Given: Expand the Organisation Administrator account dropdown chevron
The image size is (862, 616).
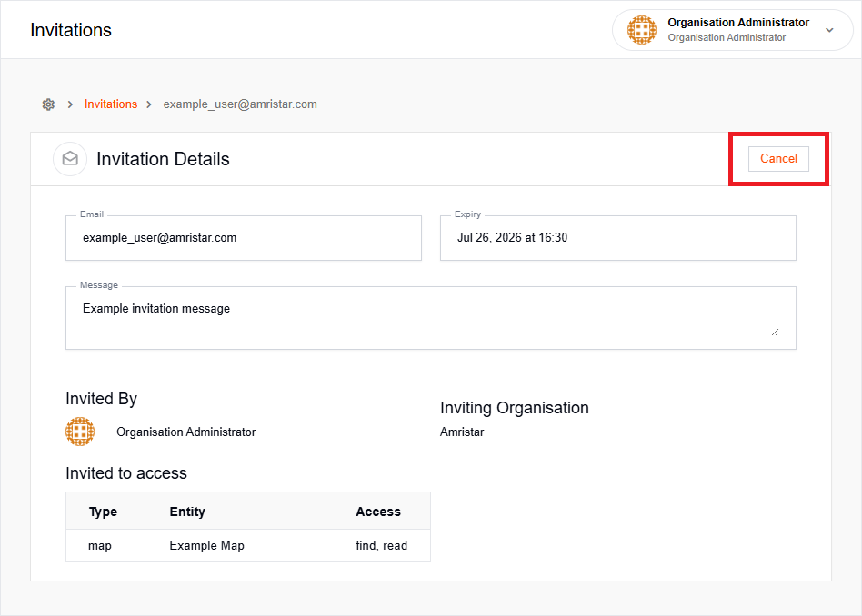Looking at the screenshot, I should tap(829, 30).
